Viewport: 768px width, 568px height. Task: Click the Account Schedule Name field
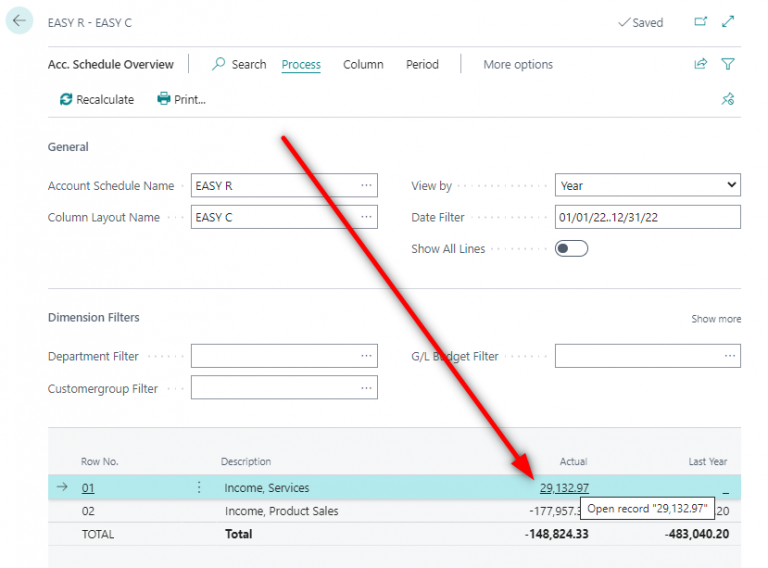coord(284,186)
